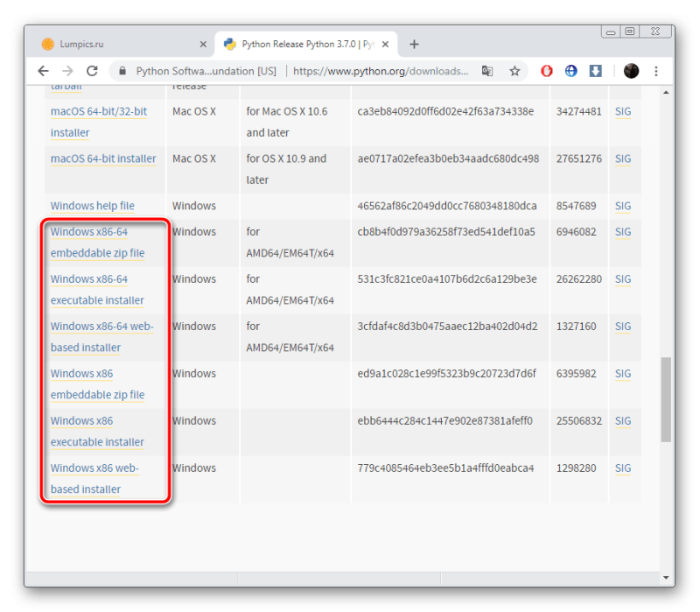Click file size 27651276
This screenshot has height=612, width=700.
coord(578,159)
